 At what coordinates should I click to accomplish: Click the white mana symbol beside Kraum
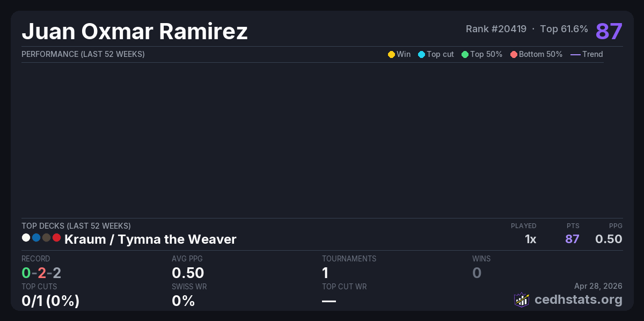(26, 237)
